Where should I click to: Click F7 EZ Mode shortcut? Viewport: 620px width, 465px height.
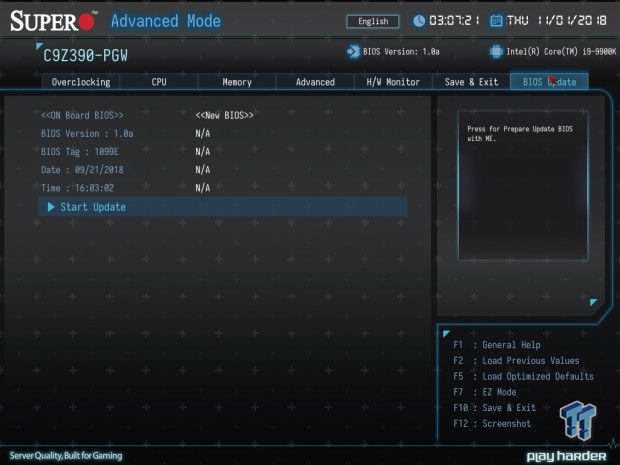[485, 392]
